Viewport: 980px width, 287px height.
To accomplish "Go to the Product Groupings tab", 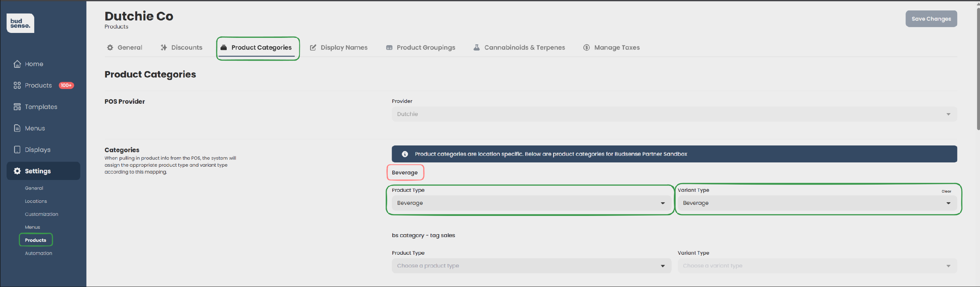I will click(x=420, y=48).
